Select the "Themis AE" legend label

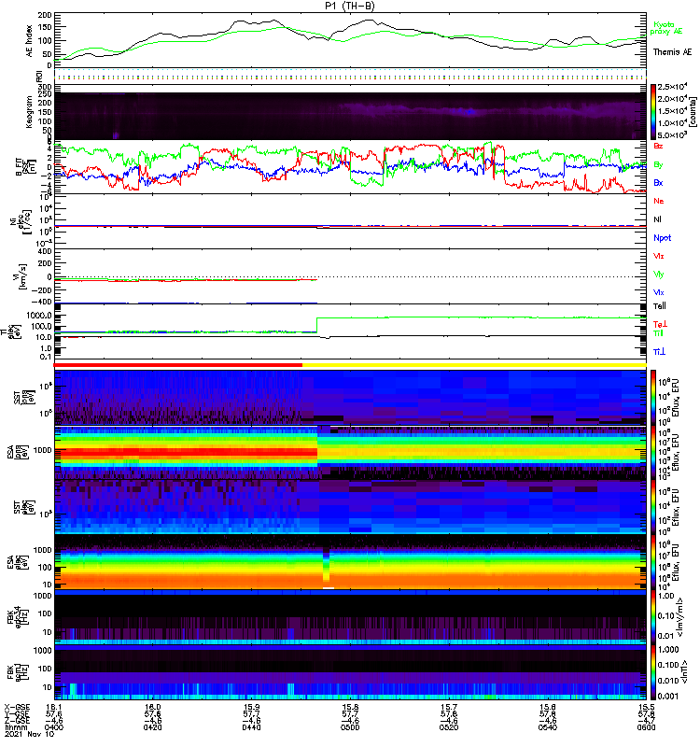tap(672, 52)
